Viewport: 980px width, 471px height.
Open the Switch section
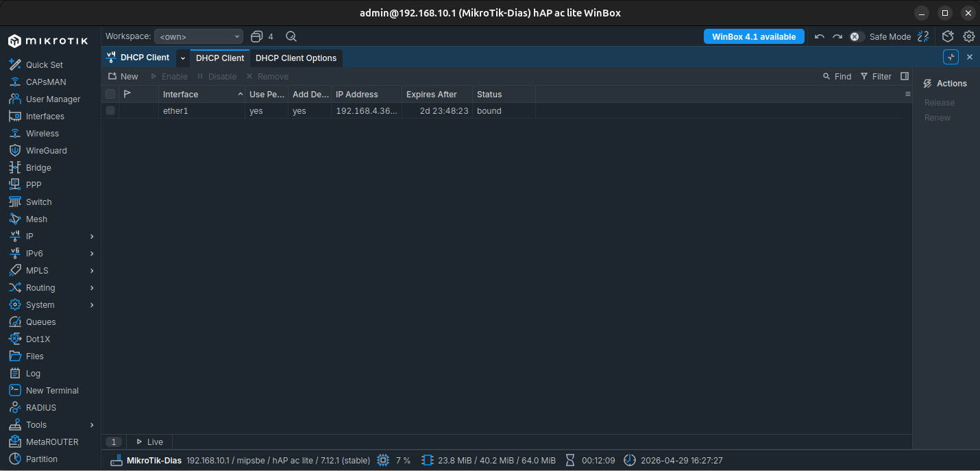(38, 202)
